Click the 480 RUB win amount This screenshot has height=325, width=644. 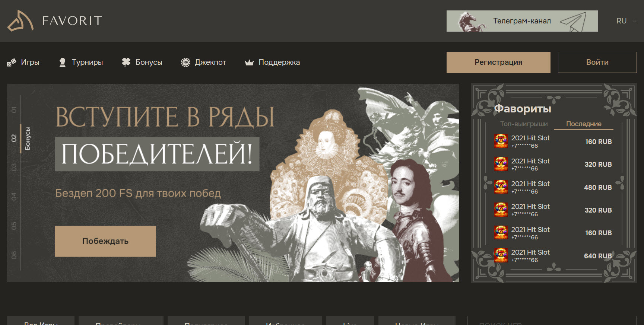click(597, 187)
